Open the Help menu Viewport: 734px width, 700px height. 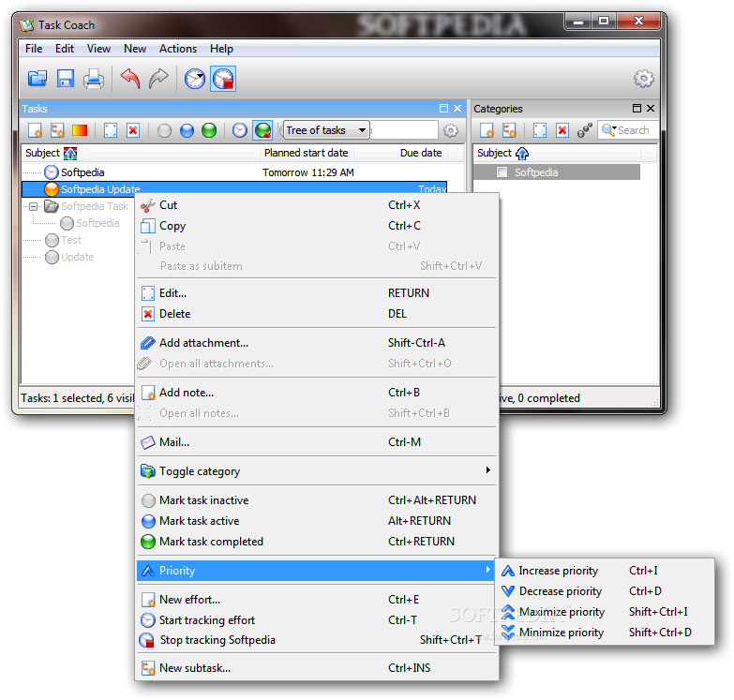click(x=221, y=49)
